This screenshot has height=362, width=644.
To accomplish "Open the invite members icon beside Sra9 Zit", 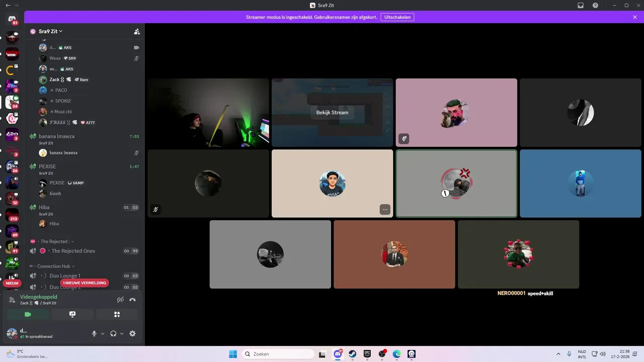I will pyautogui.click(x=137, y=31).
